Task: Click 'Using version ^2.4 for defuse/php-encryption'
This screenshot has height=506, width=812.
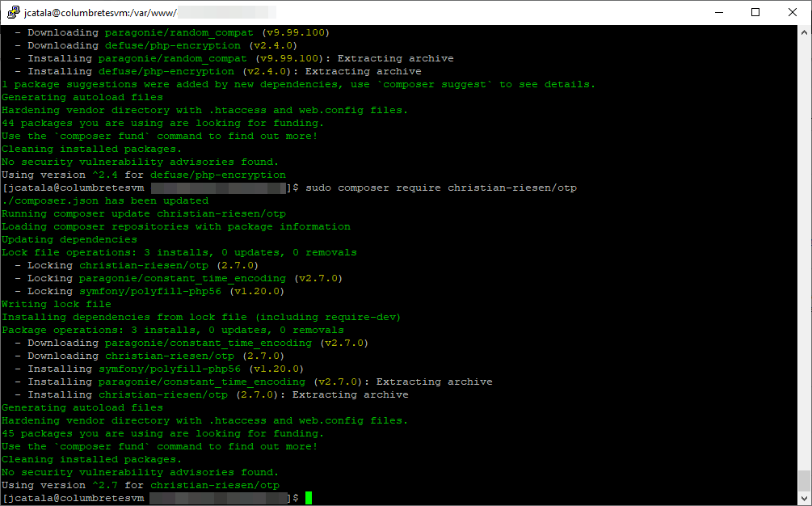Action: 144,175
